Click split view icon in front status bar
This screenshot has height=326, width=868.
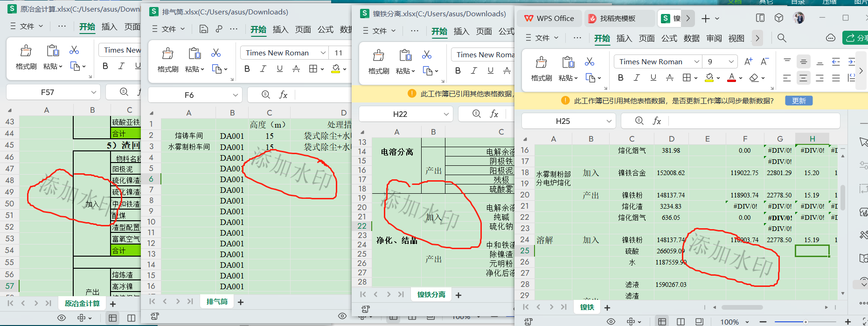point(681,321)
